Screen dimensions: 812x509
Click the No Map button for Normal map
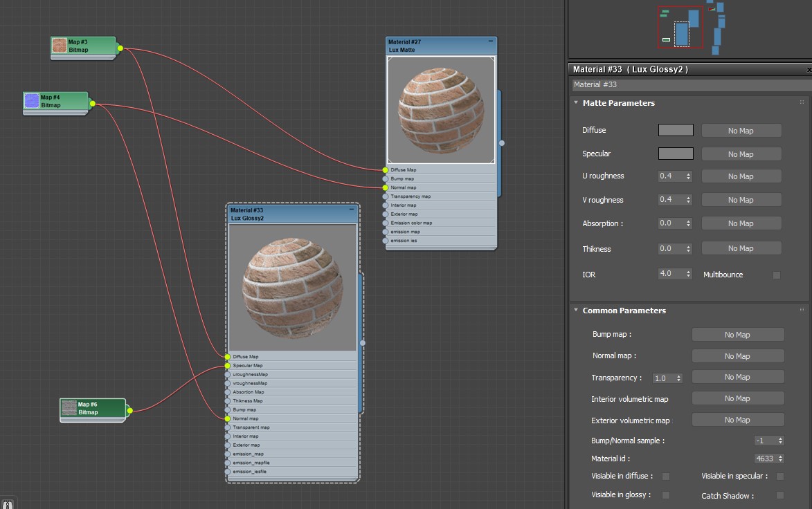[x=737, y=356]
